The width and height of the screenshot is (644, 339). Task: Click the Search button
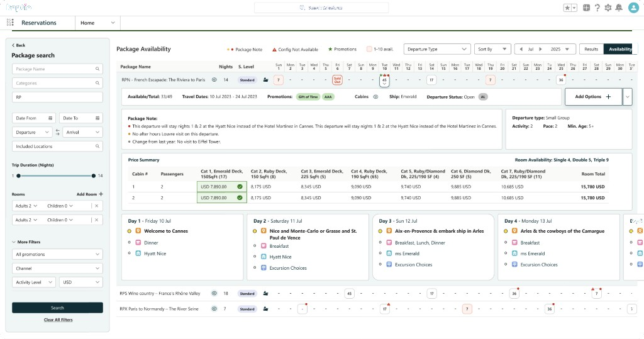(x=57, y=308)
